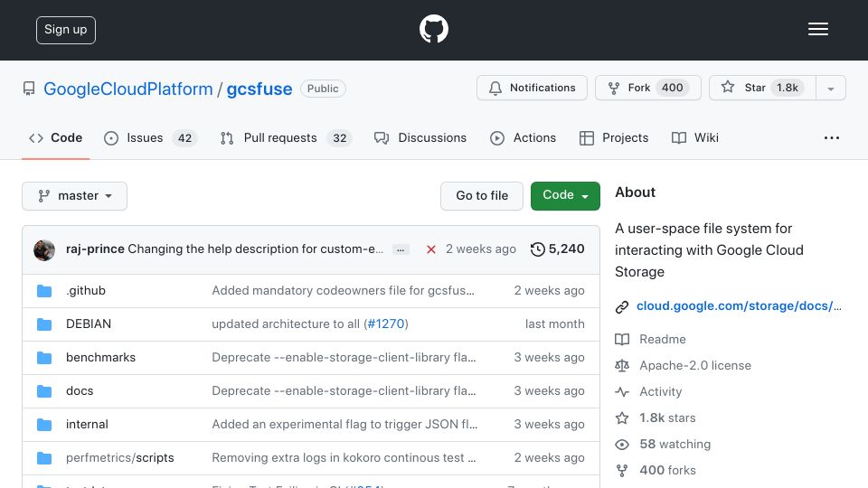
Task: Click the folder icon for perfmetrics/scripts
Action: click(44, 458)
